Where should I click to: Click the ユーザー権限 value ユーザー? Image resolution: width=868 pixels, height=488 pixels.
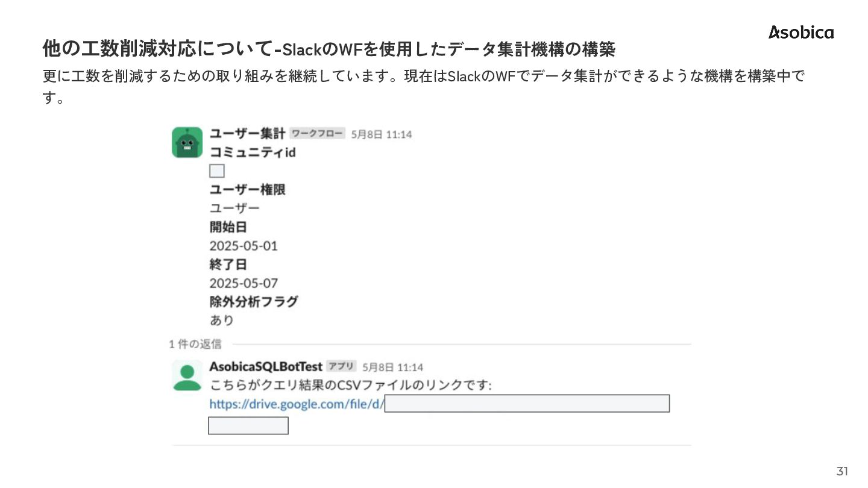pos(234,208)
